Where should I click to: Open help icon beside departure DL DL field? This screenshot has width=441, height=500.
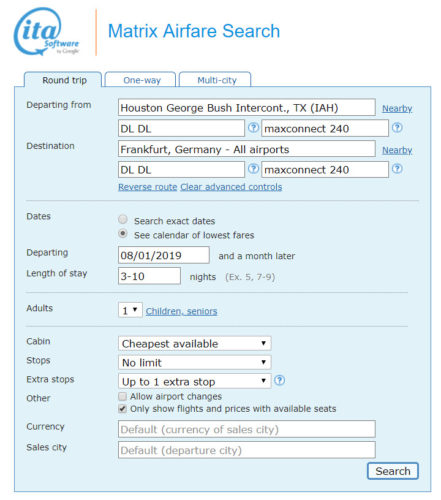[253, 128]
